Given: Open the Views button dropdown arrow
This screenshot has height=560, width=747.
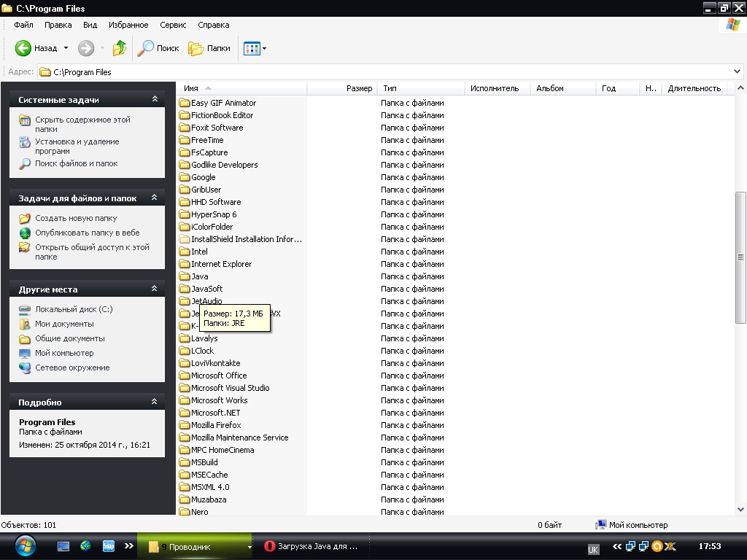Looking at the screenshot, I should (x=264, y=48).
